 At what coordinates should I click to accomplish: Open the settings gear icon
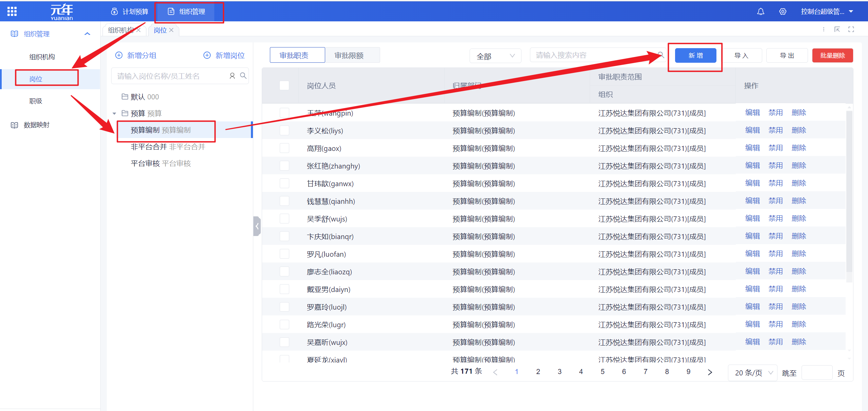pos(783,12)
